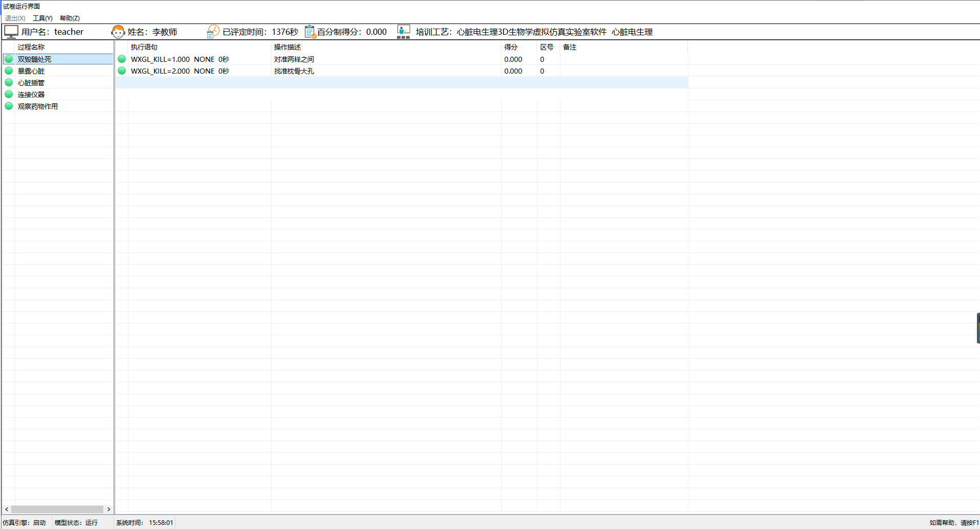Screen dimensions: 980x529
Task: Click the 对准两样之间 description cell
Action: tap(294, 59)
